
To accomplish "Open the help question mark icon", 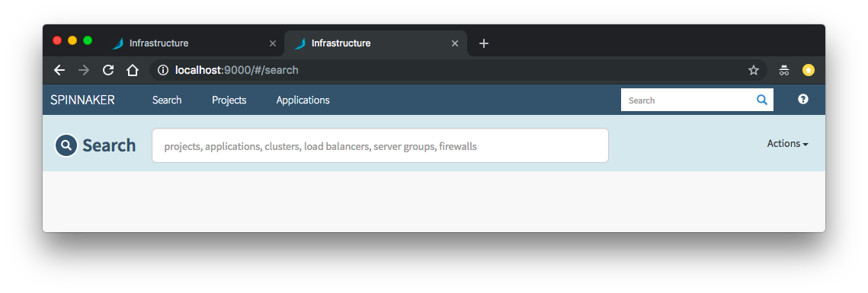I will pyautogui.click(x=802, y=100).
